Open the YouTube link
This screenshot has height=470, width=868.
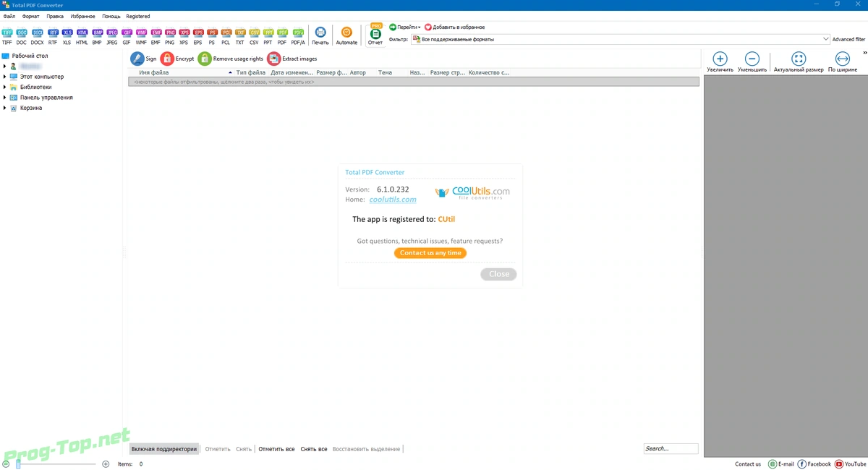(850, 464)
